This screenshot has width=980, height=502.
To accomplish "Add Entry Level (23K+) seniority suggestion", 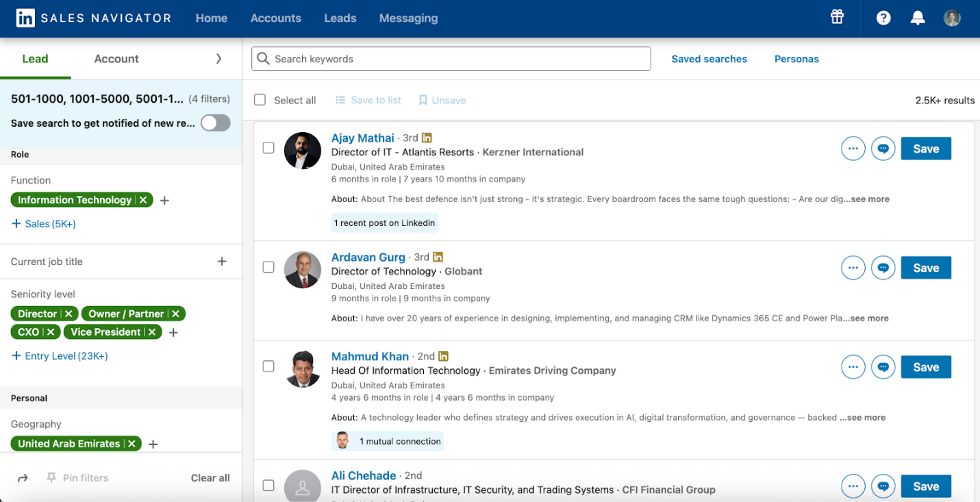I will click(x=60, y=356).
